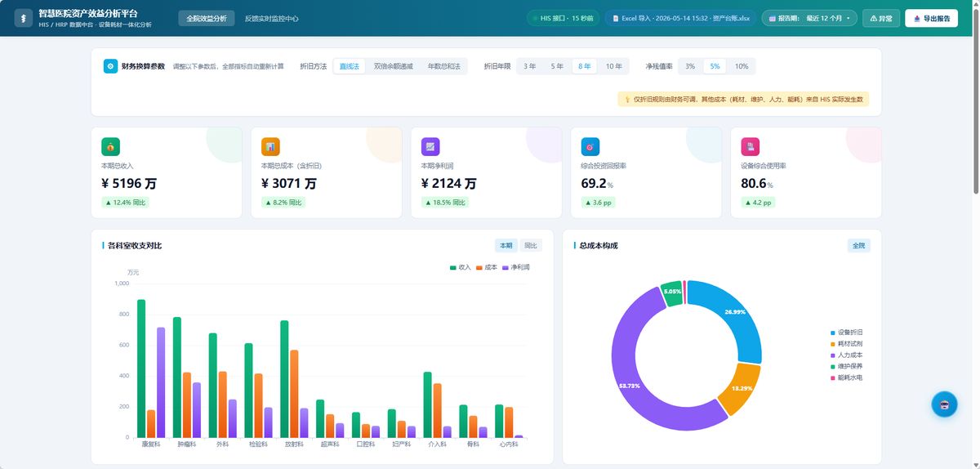Click the 80.6% utilization value

[757, 184]
